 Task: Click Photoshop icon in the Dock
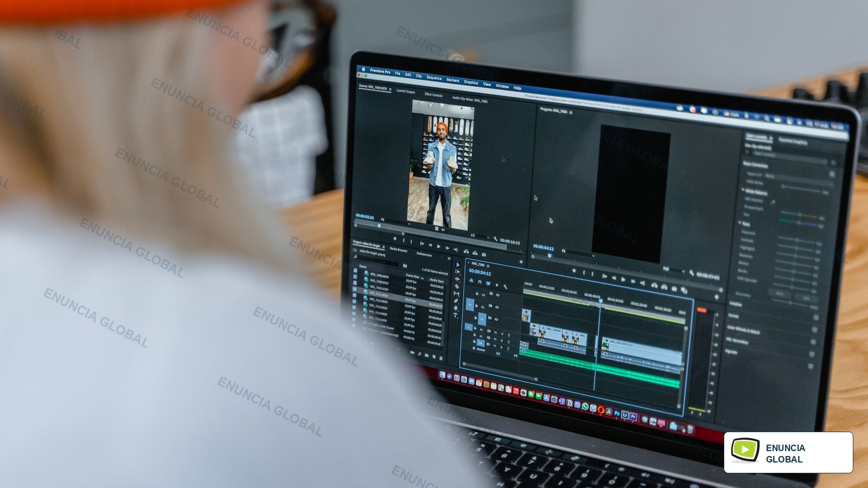point(617,413)
